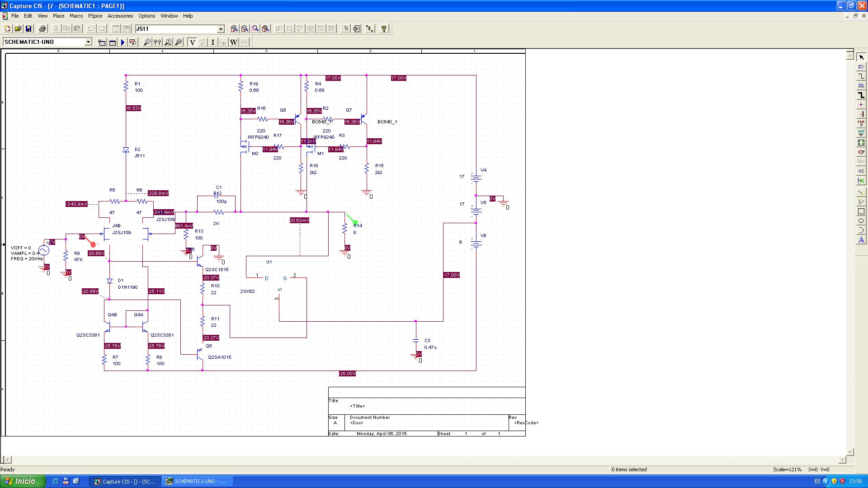The width and height of the screenshot is (868, 488).
Task: View simulation results icon
Action: [133, 42]
